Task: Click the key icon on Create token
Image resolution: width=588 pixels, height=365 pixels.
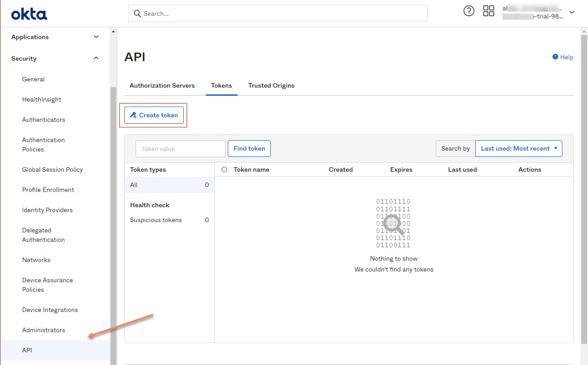Action: [133, 115]
